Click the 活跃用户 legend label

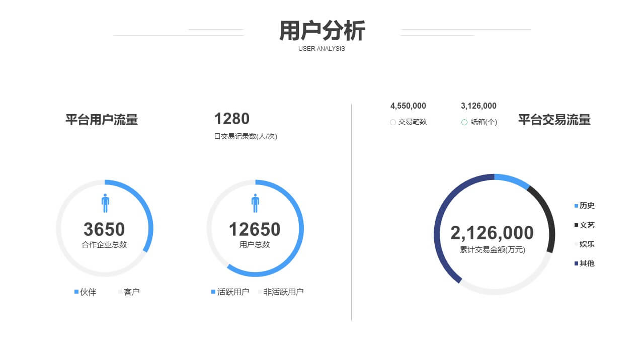[x=233, y=292]
